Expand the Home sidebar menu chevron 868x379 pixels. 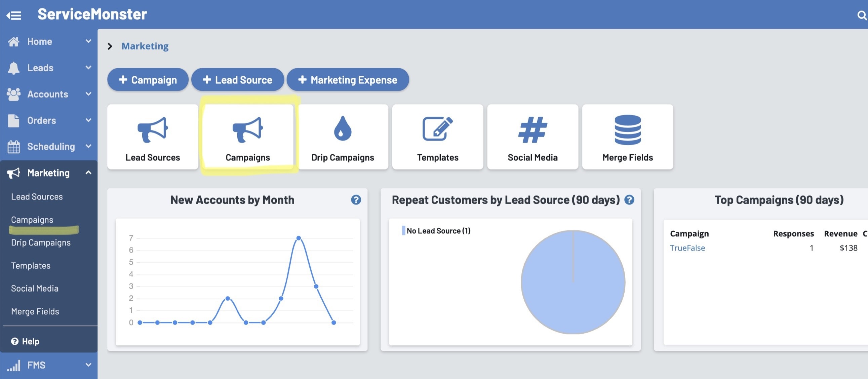(x=88, y=41)
